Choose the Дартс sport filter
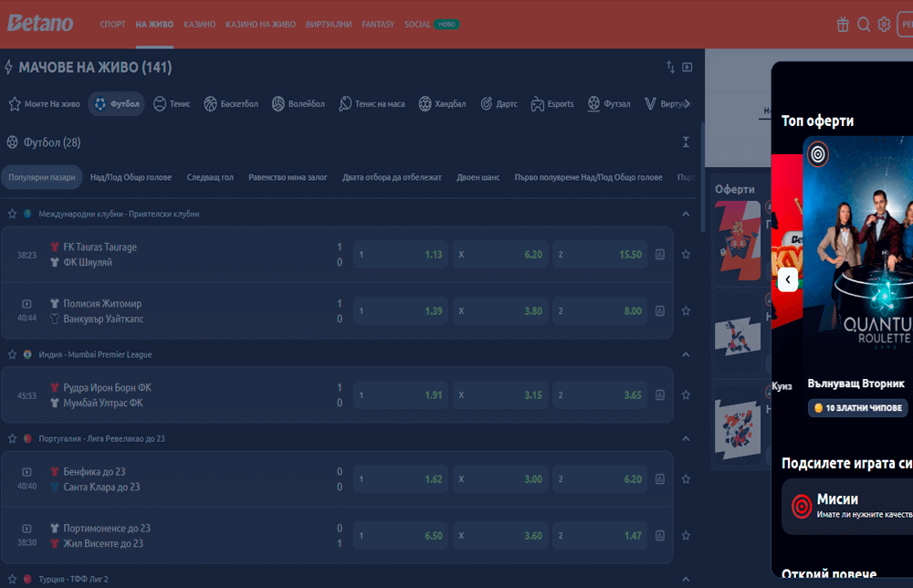 point(498,104)
